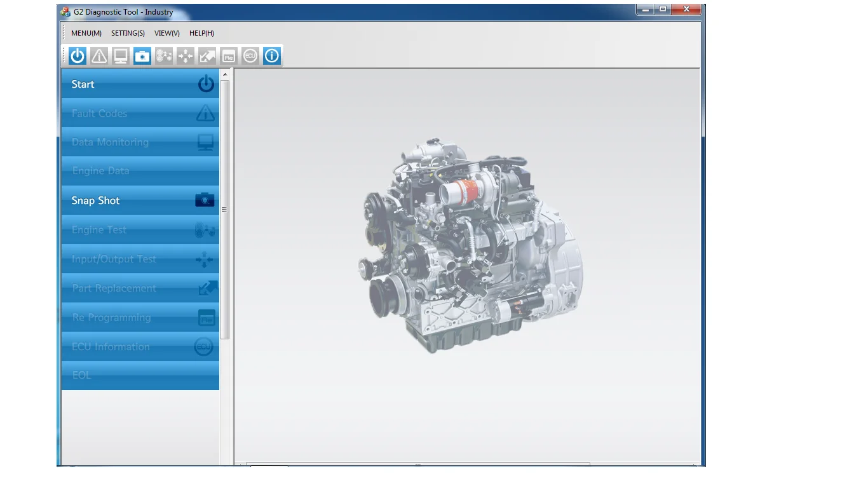Click the Part Replacement toolbar icon

(207, 56)
